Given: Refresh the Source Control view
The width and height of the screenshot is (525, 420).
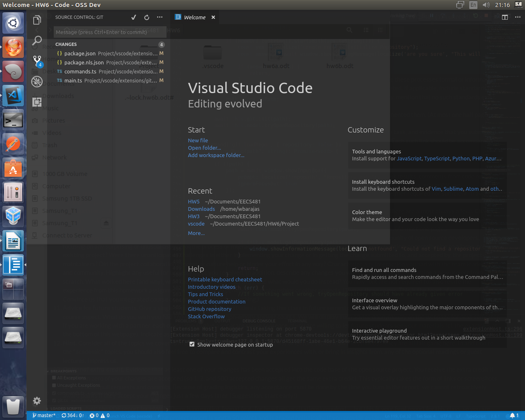Looking at the screenshot, I should click(x=146, y=17).
